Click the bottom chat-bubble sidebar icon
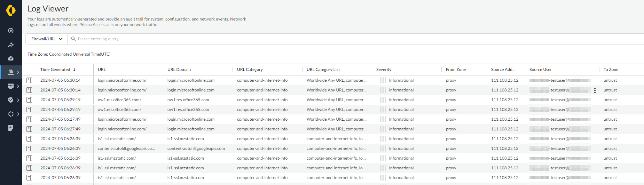The height and width of the screenshot is (185, 644). (11, 128)
